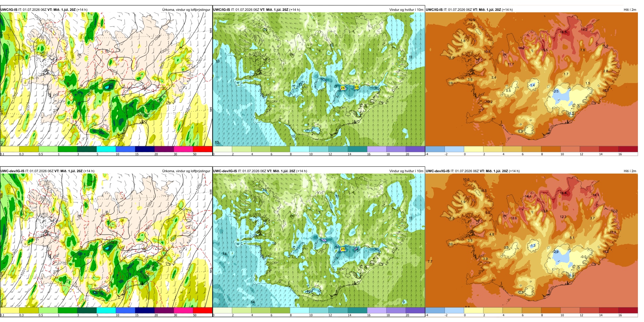Click the '7.7' ocean temperature in bottom temperature map
644x322 pixels.
[x=430, y=262]
